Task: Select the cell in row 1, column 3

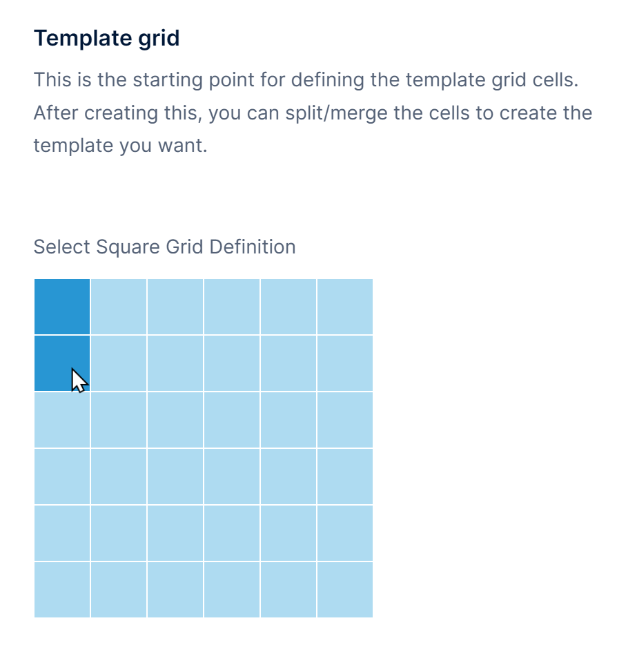Action: tap(175, 306)
